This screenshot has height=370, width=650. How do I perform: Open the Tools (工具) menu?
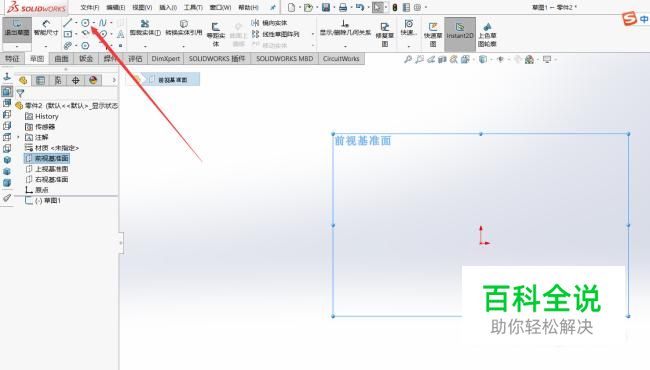tap(194, 7)
